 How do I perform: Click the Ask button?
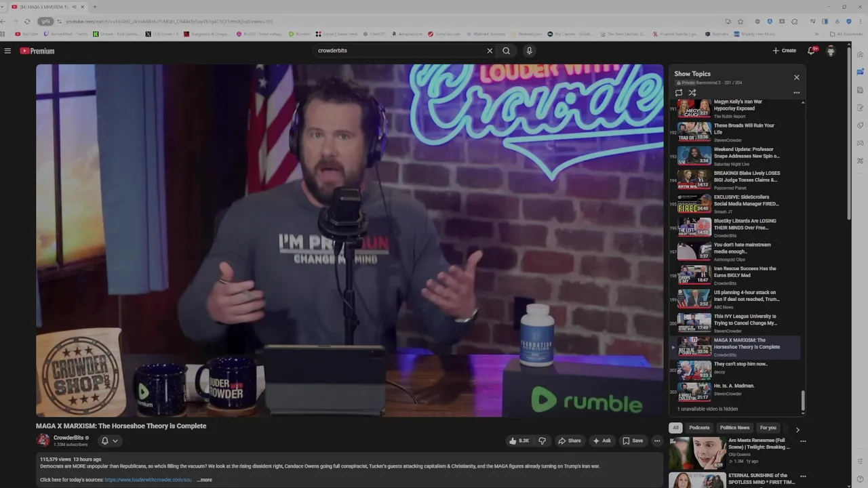602,441
